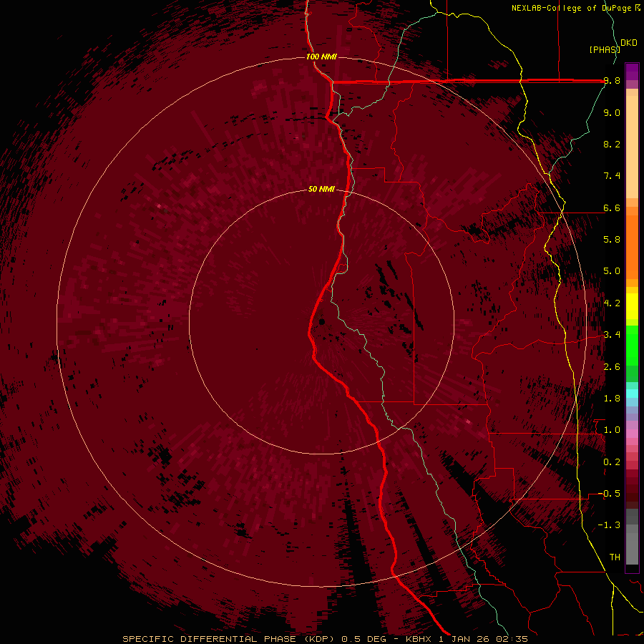Click the purple top segment of color bar
The image size is (644, 644).
pyautogui.click(x=632, y=72)
